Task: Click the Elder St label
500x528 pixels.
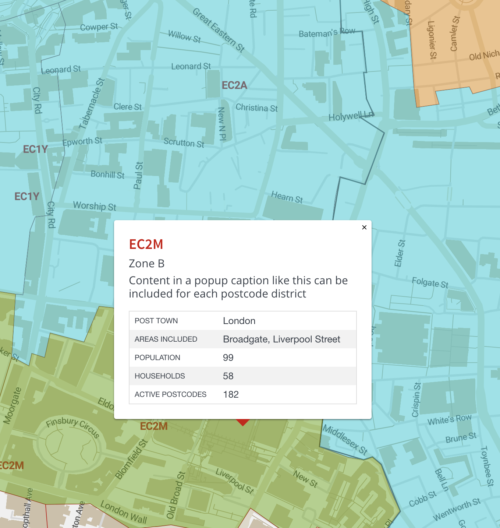Action: pyautogui.click(x=400, y=253)
